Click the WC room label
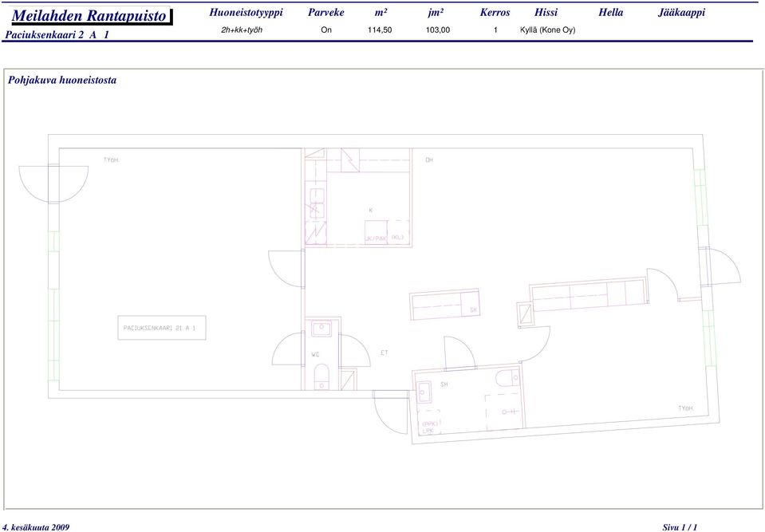This screenshot has width=765, height=532. tap(316, 354)
